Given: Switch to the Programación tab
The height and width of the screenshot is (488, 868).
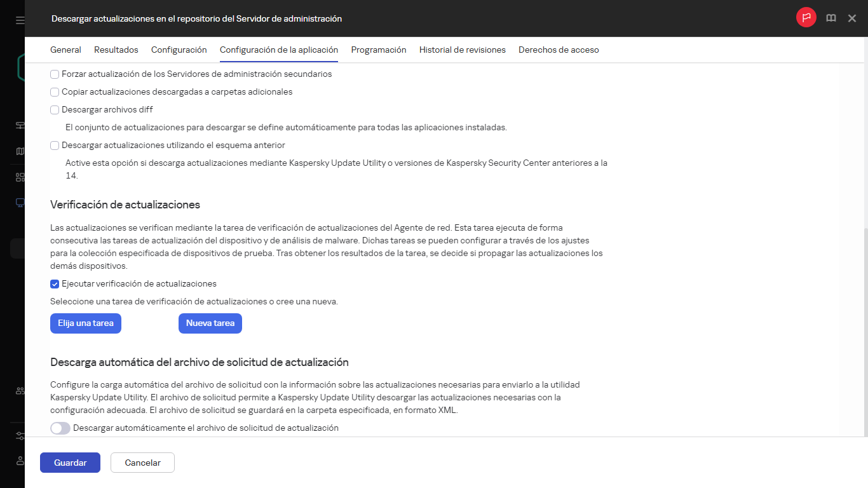Looking at the screenshot, I should coord(378,50).
